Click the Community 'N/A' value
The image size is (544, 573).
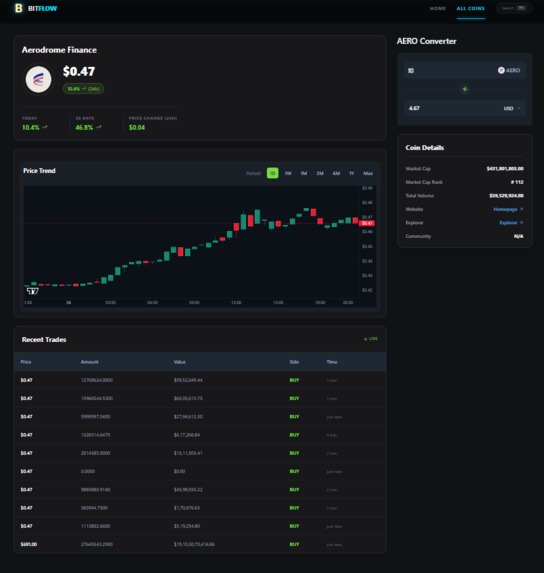point(519,236)
